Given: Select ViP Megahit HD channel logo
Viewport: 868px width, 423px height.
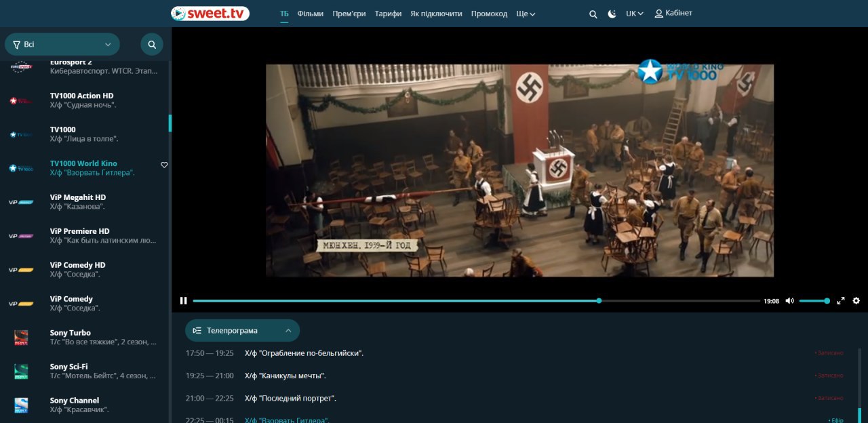Looking at the screenshot, I should (21, 202).
